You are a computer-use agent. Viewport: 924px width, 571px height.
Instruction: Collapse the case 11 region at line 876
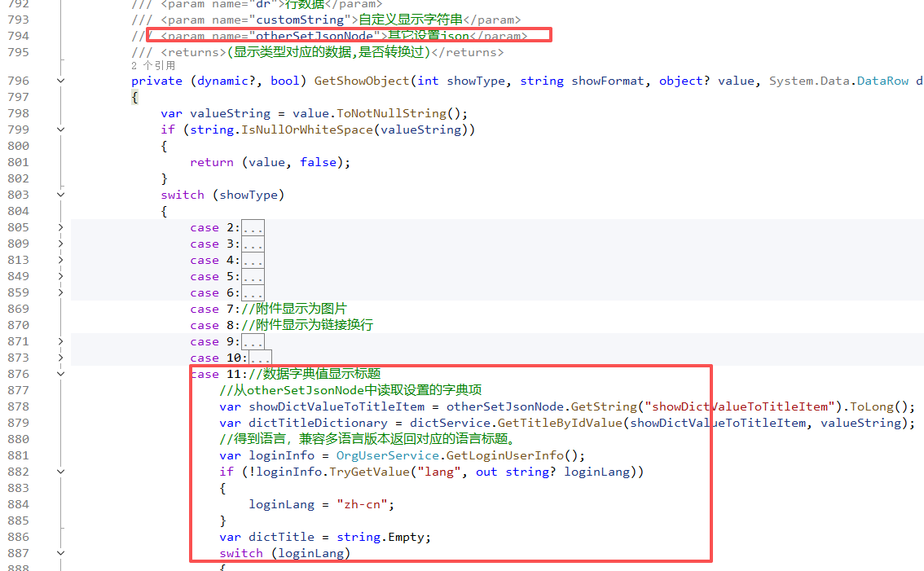(60, 374)
